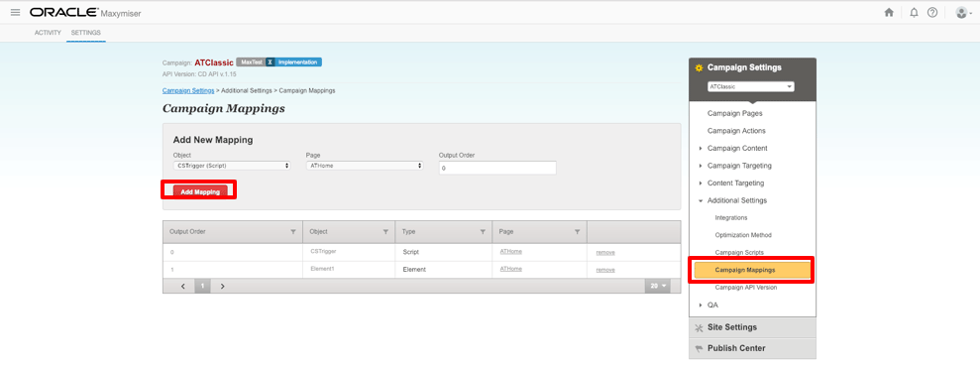
Task: Open the notifications bell
Action: pyautogui.click(x=914, y=13)
